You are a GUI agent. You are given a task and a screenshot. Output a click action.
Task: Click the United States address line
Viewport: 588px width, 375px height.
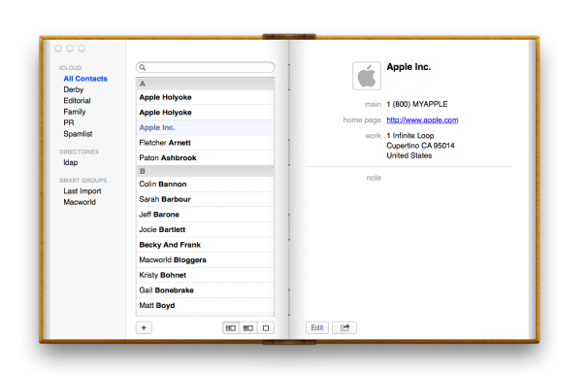(409, 155)
